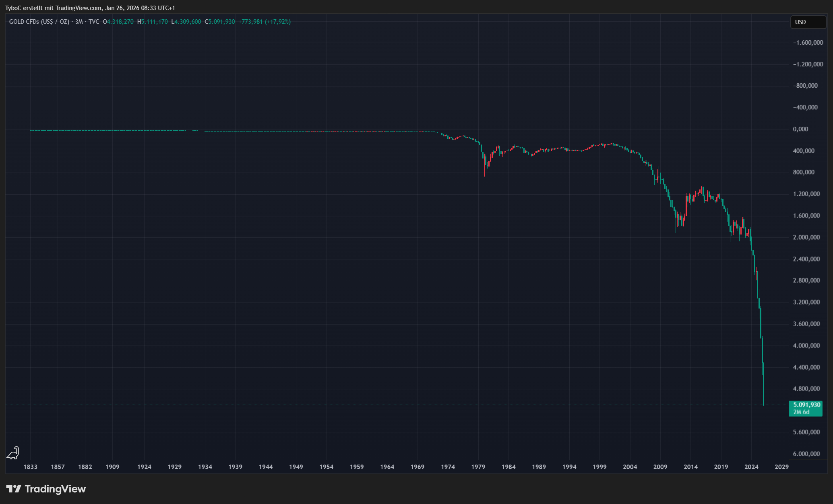The height and width of the screenshot is (504, 833).
Task: Click the 6.000,000 price scale label
Action: tap(806, 454)
